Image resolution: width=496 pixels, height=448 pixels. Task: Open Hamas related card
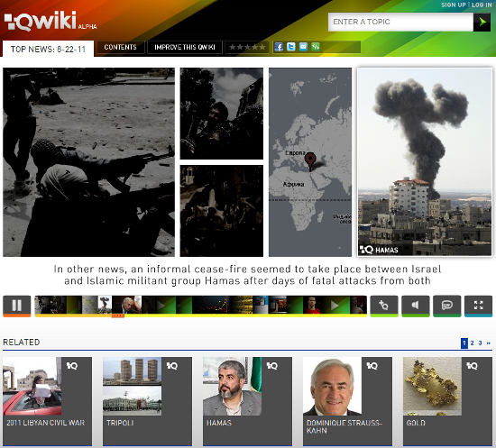pyautogui.click(x=247, y=401)
